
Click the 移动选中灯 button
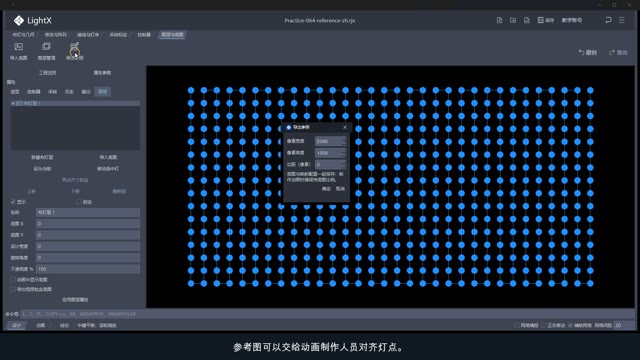[x=108, y=169]
